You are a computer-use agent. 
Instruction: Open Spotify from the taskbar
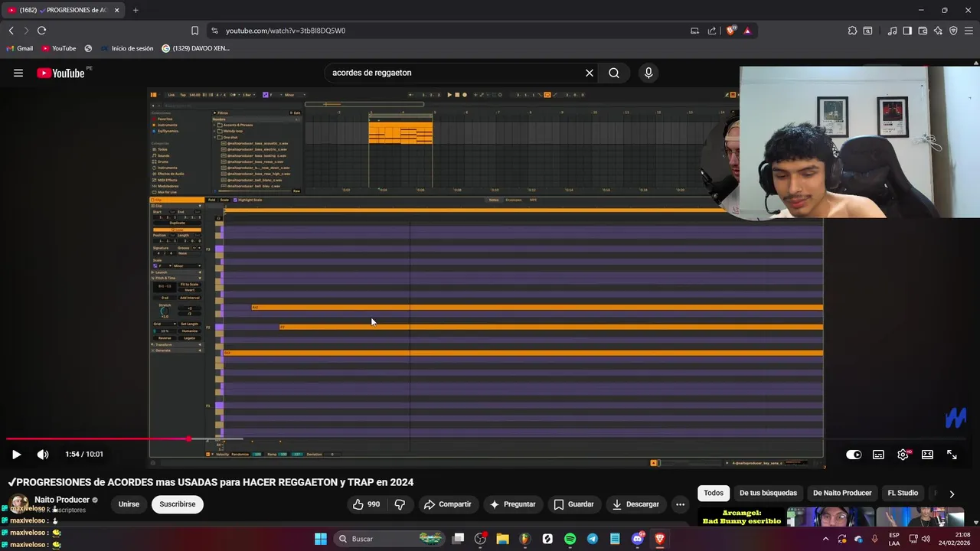570,539
